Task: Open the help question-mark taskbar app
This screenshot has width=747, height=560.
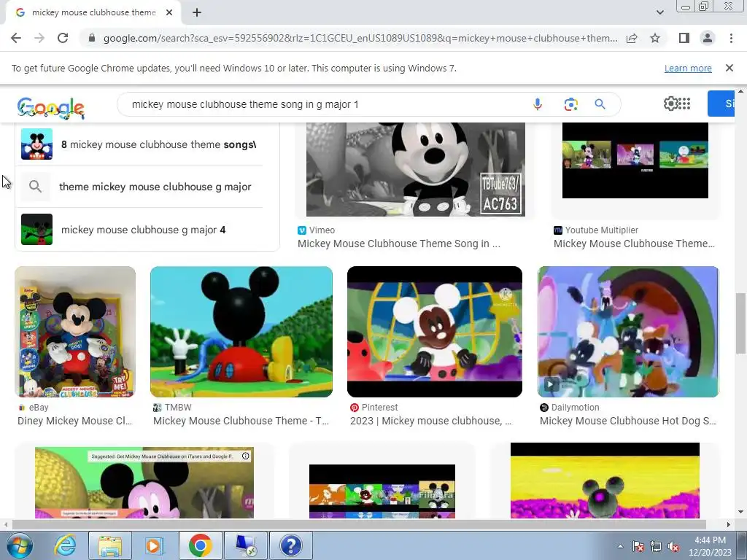Action: 290,545
